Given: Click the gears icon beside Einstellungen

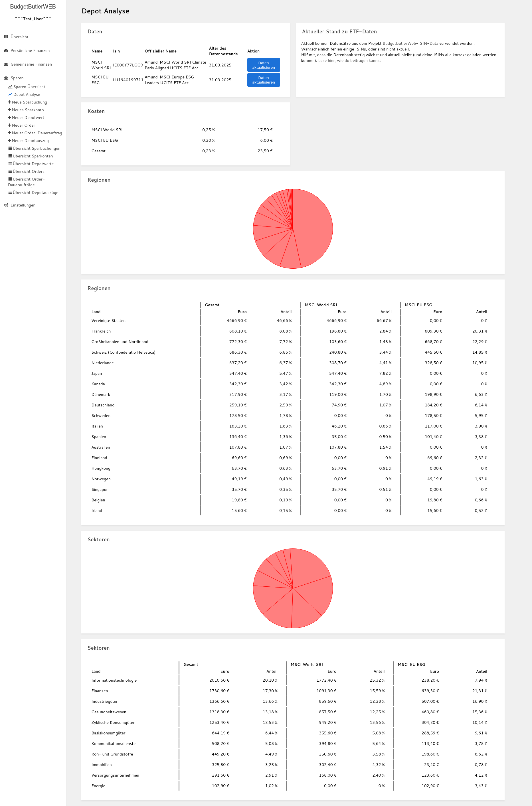Looking at the screenshot, I should pos(6,205).
